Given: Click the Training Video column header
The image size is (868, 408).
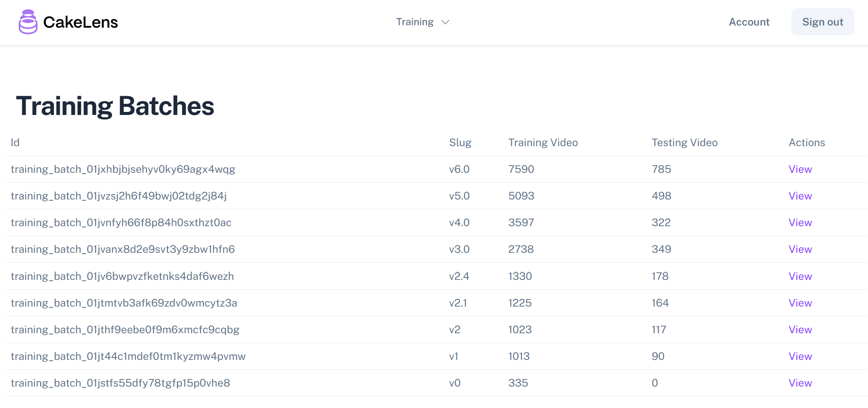Looking at the screenshot, I should coord(543,142).
